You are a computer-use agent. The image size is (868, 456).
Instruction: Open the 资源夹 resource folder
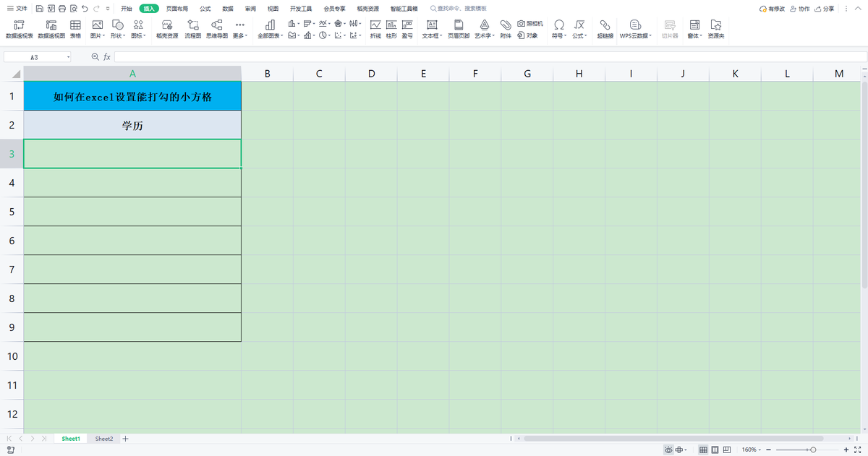(x=715, y=29)
